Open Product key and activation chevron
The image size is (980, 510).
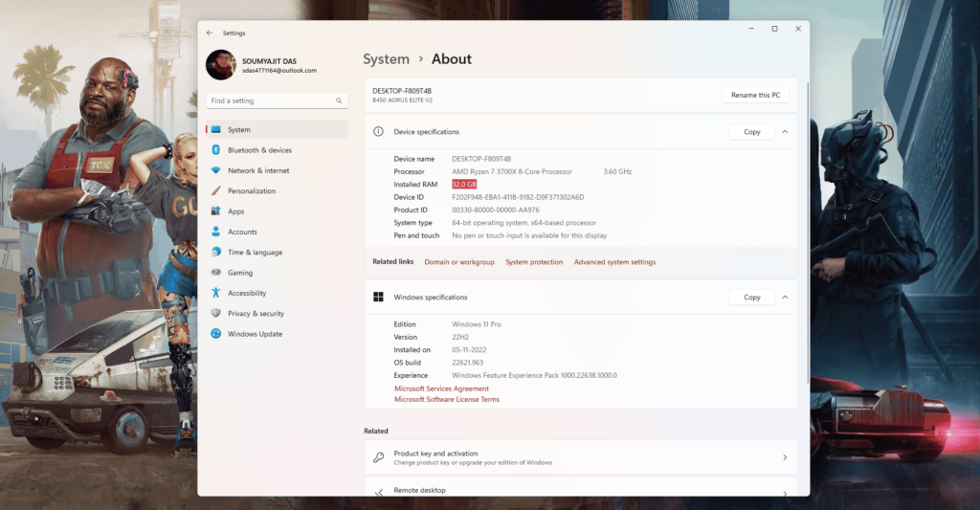(x=785, y=457)
